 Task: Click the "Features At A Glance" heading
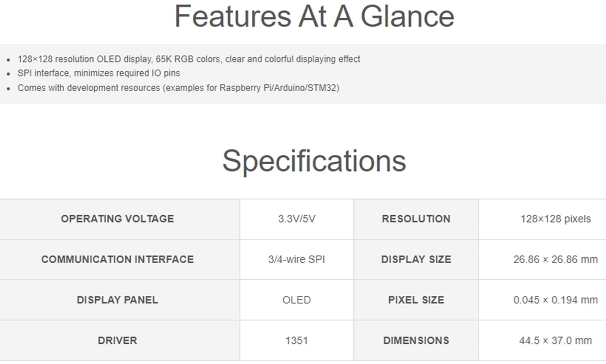pyautogui.click(x=314, y=16)
